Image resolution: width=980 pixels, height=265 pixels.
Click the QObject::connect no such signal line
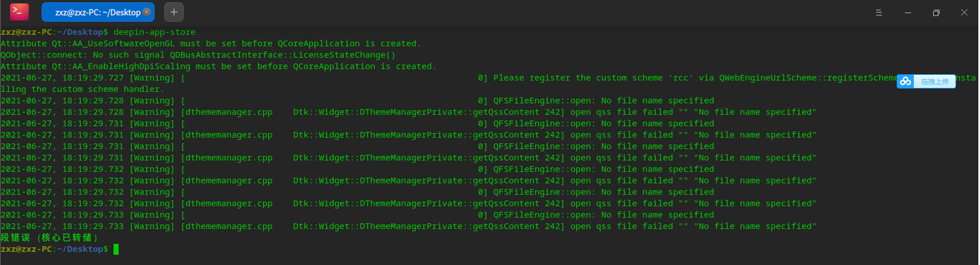tap(197, 55)
